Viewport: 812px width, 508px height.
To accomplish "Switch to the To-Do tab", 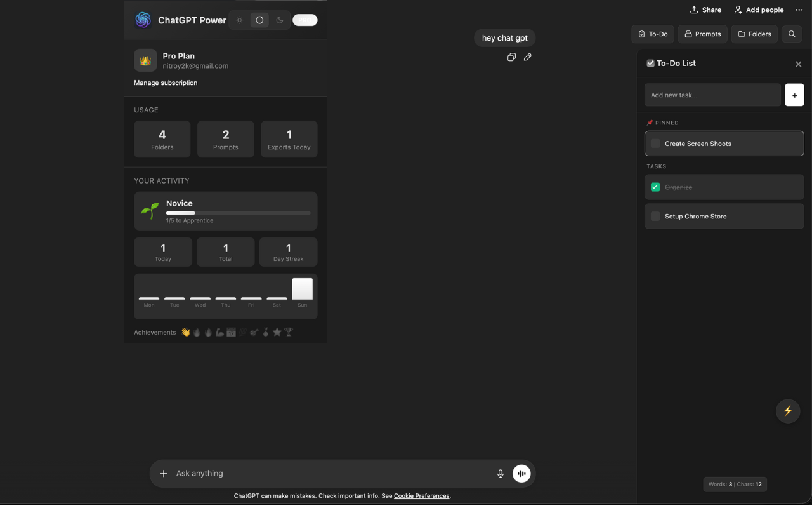I will pyautogui.click(x=652, y=34).
